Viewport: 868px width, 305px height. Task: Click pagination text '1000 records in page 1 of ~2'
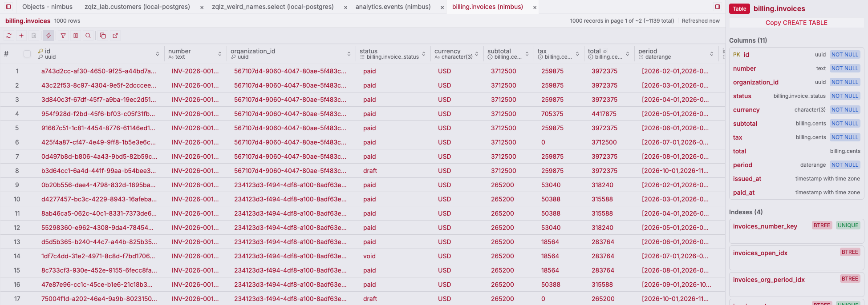click(x=622, y=21)
